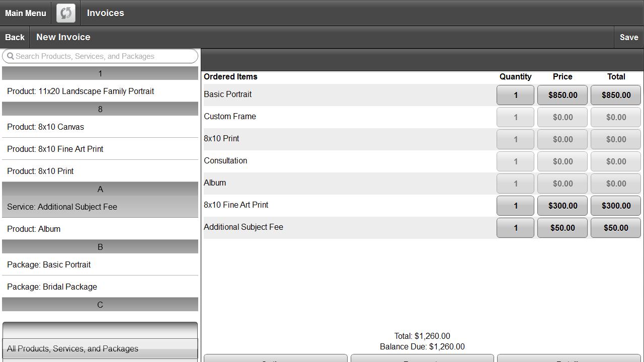Change the quantity of Basic Portrait

point(515,95)
